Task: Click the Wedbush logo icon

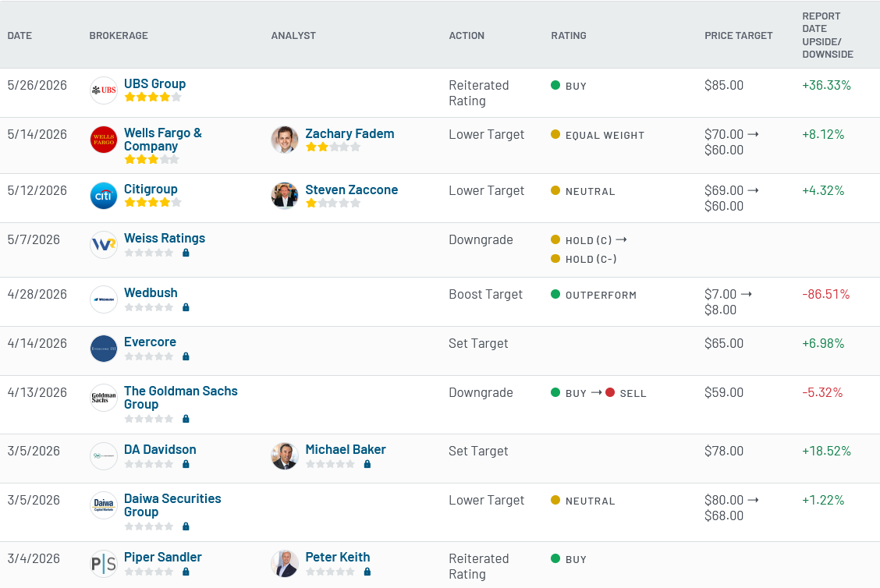Action: 104,299
